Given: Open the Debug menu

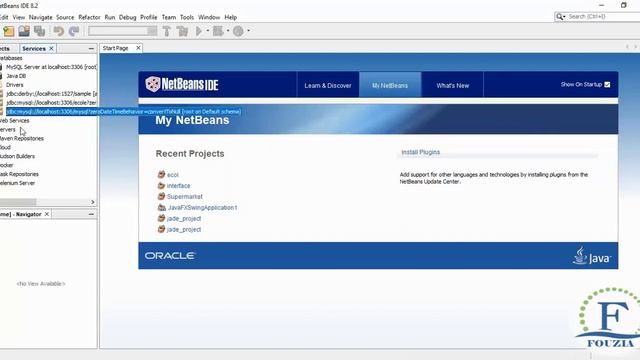Looking at the screenshot, I should [x=127, y=17].
